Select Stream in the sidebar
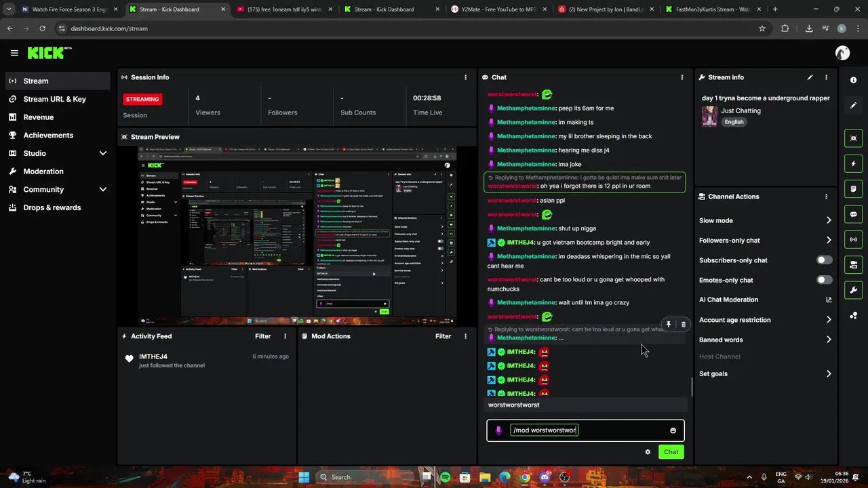This screenshot has width=868, height=488. tap(58, 81)
